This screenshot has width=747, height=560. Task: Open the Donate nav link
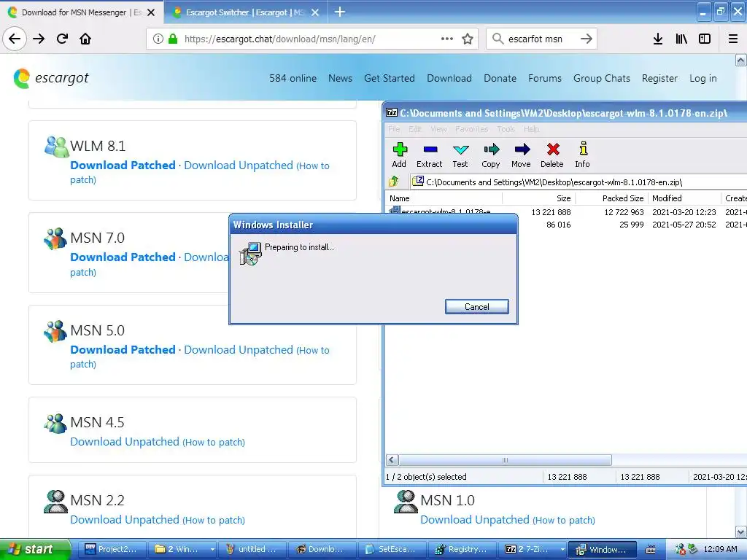pos(500,78)
